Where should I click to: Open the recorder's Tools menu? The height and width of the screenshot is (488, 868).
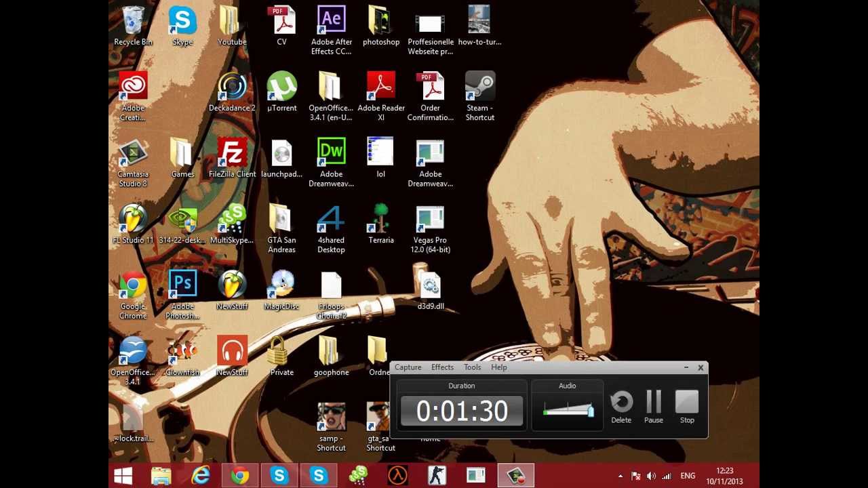tap(472, 367)
